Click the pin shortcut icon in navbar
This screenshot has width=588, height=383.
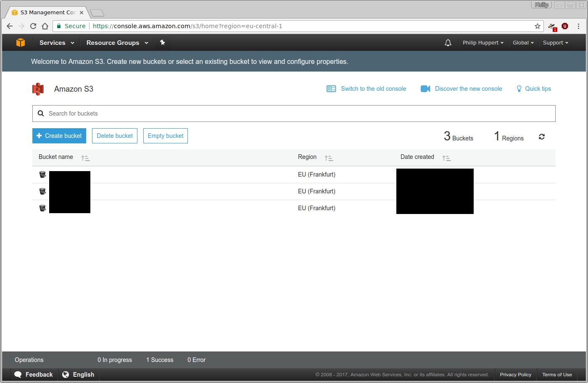[163, 42]
